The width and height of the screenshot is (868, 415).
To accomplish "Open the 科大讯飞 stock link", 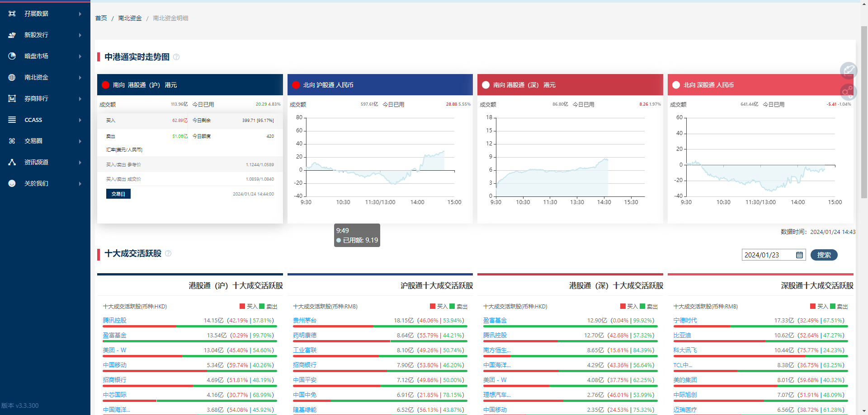I will coord(685,350).
